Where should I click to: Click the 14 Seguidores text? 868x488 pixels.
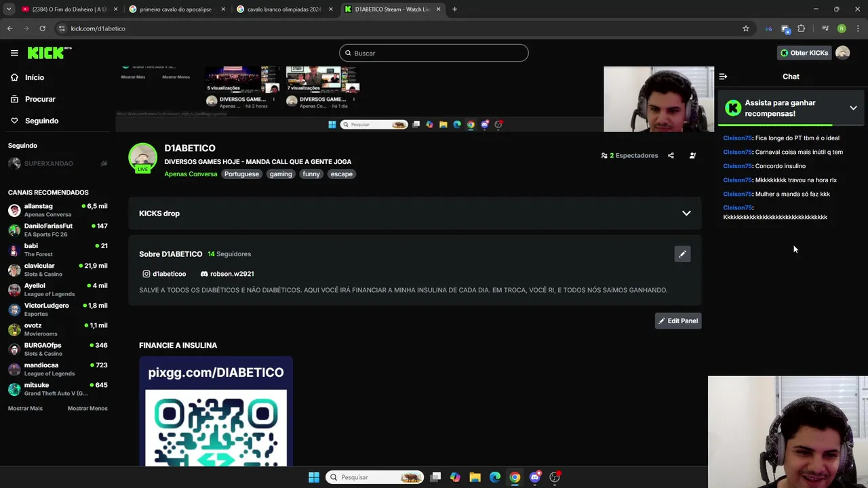pyautogui.click(x=229, y=254)
